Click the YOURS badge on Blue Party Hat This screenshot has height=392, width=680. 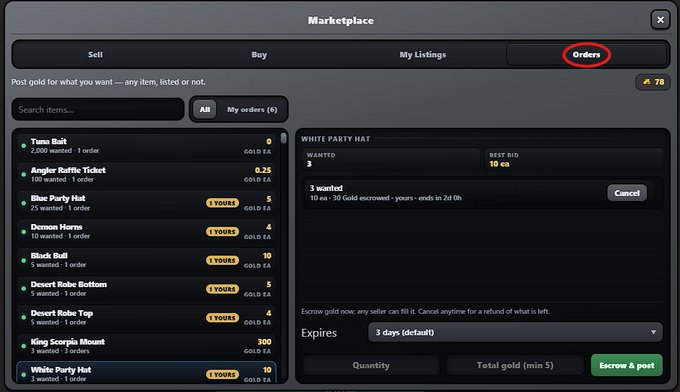click(x=222, y=203)
